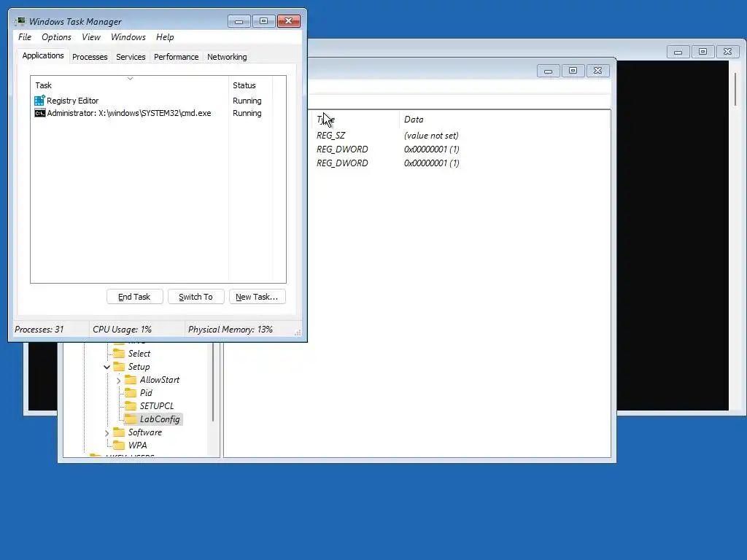Switch to the Processes tab
The width and height of the screenshot is (747, 560).
pyautogui.click(x=90, y=57)
